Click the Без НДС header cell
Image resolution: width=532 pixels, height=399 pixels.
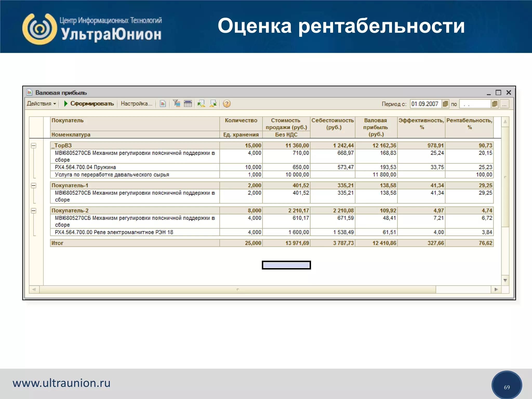click(x=286, y=135)
